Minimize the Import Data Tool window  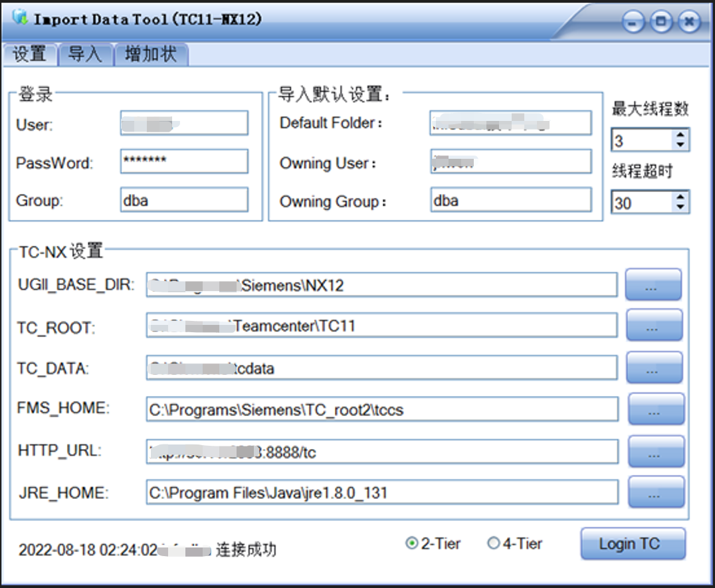pyautogui.click(x=633, y=21)
